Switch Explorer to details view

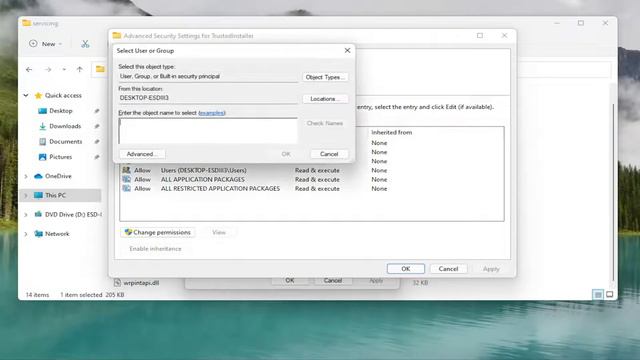[x=598, y=294]
